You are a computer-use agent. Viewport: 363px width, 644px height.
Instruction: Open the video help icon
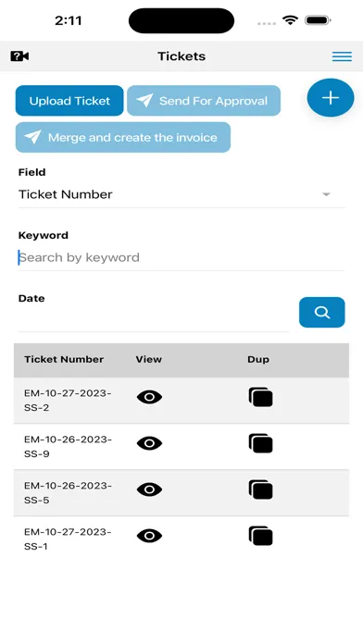tap(19, 56)
